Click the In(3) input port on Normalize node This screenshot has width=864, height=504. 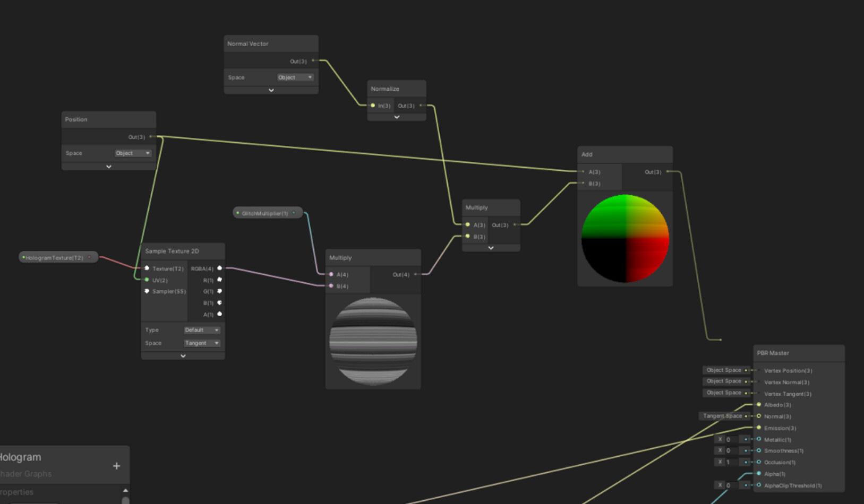click(x=373, y=106)
